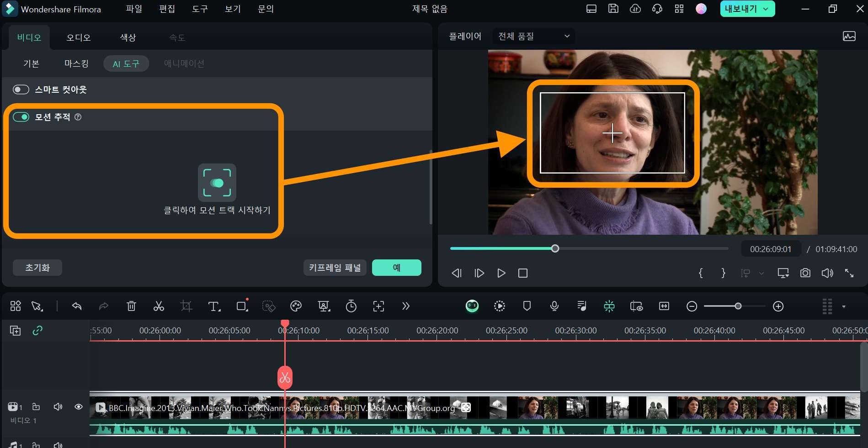Click the mask shape tool icon

pyautogui.click(x=242, y=306)
